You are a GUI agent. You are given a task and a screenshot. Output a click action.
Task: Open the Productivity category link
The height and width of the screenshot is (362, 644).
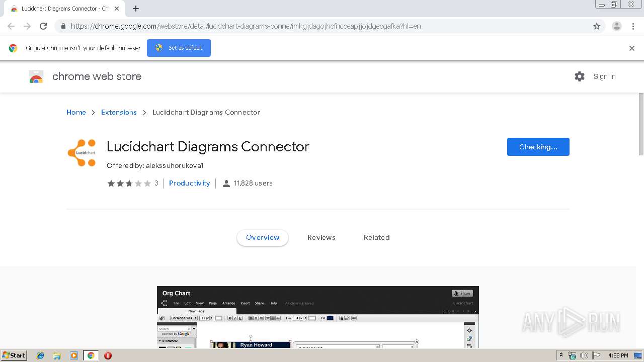[x=189, y=183]
